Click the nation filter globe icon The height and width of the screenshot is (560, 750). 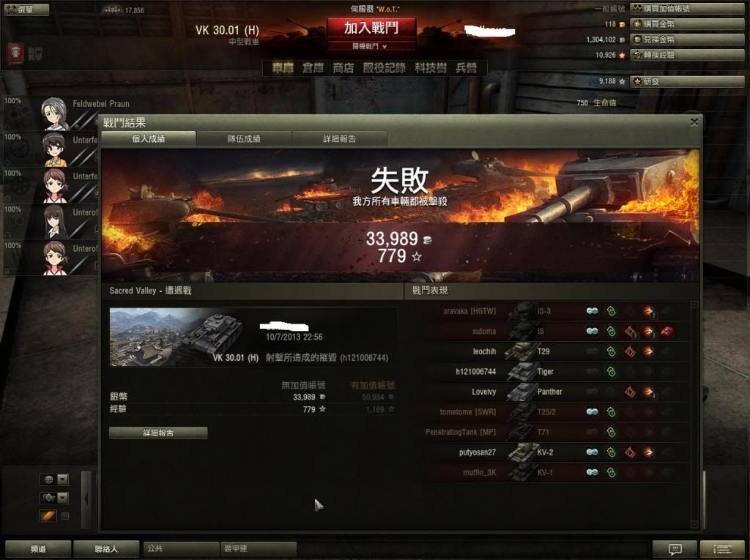[49, 479]
